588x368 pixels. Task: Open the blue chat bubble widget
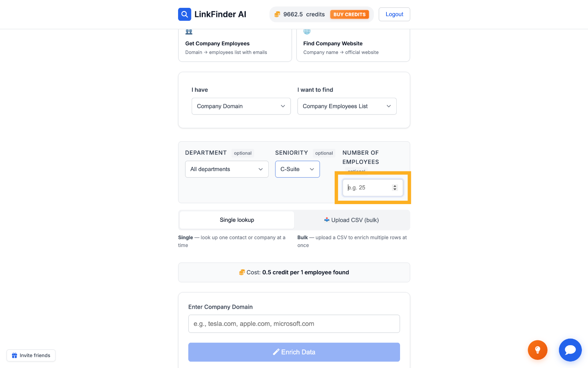570,350
